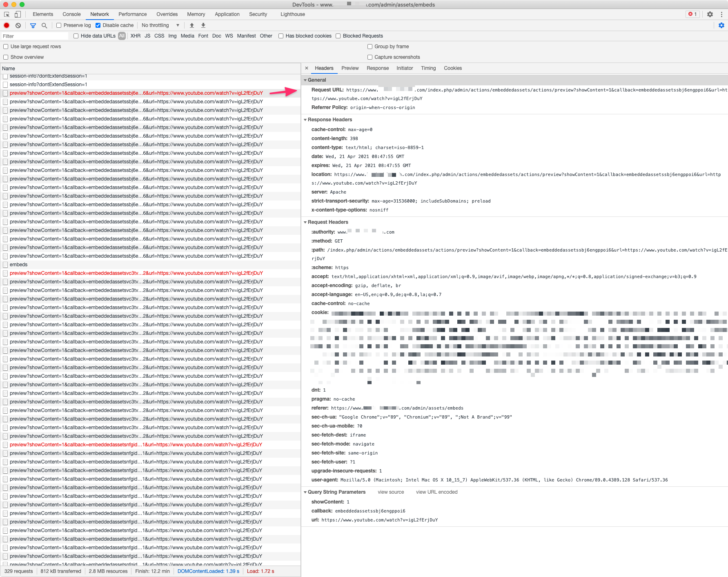Image resolution: width=728 pixels, height=577 pixels.
Task: Select the inspect element tool
Action: click(7, 14)
